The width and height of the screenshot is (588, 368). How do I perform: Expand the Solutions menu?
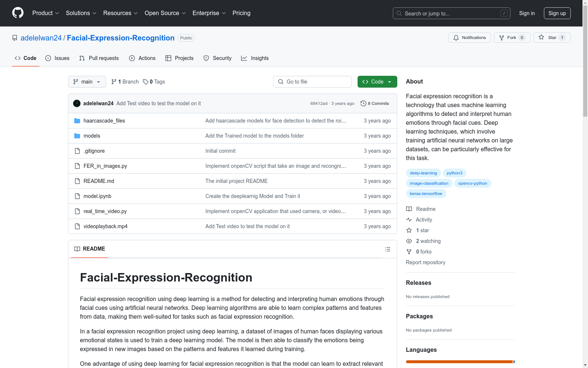click(81, 13)
